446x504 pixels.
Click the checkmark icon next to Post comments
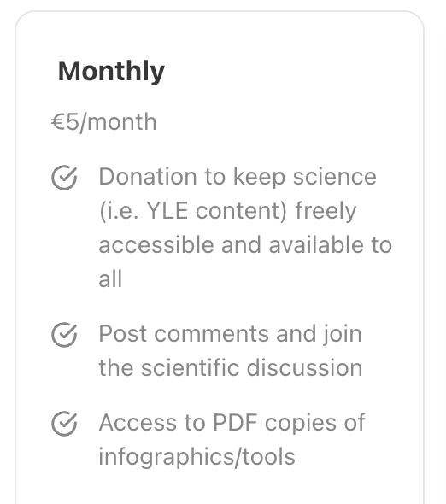point(64,335)
